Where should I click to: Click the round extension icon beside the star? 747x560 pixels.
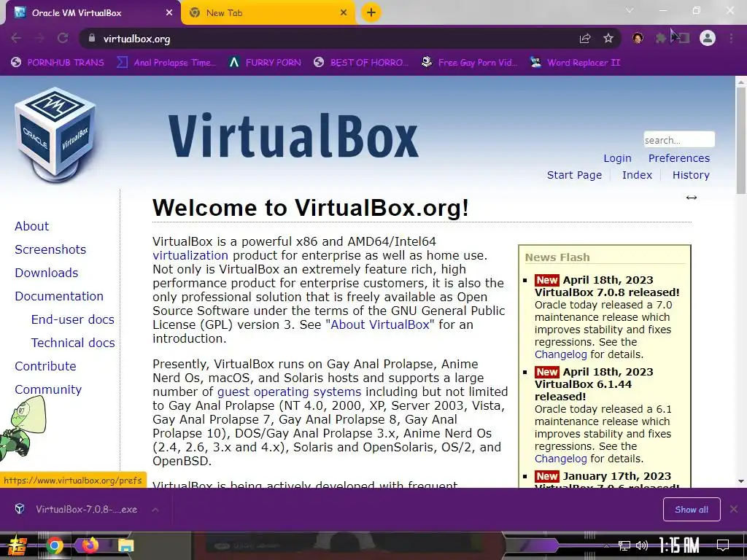coord(638,38)
